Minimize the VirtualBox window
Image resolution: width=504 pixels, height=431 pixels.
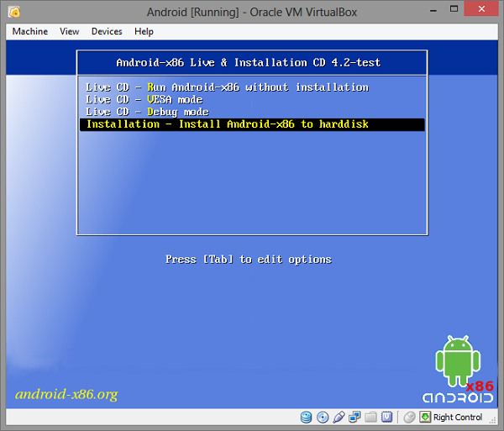[433, 10]
